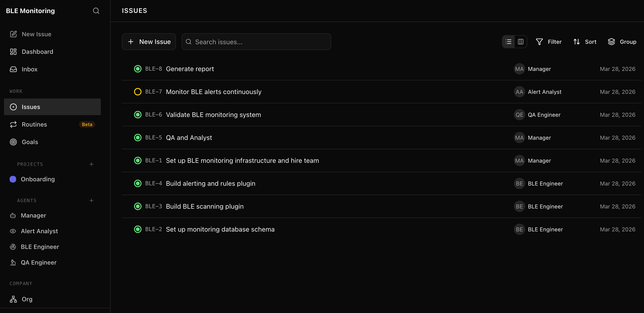
Task: Toggle status circle of BLE-8 Generate report
Action: [x=138, y=69]
